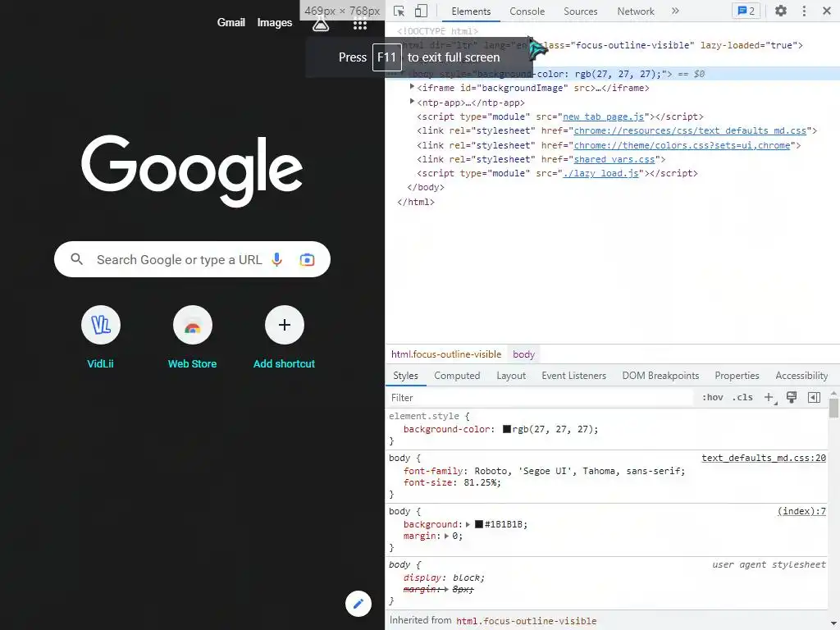Toggle the .cls class editor
The height and width of the screenshot is (630, 840).
[742, 398]
